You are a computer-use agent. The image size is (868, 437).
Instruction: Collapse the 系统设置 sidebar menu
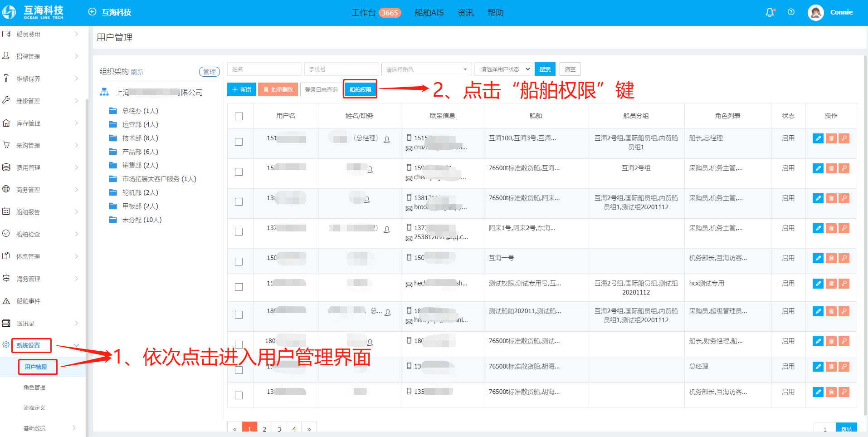(x=76, y=345)
